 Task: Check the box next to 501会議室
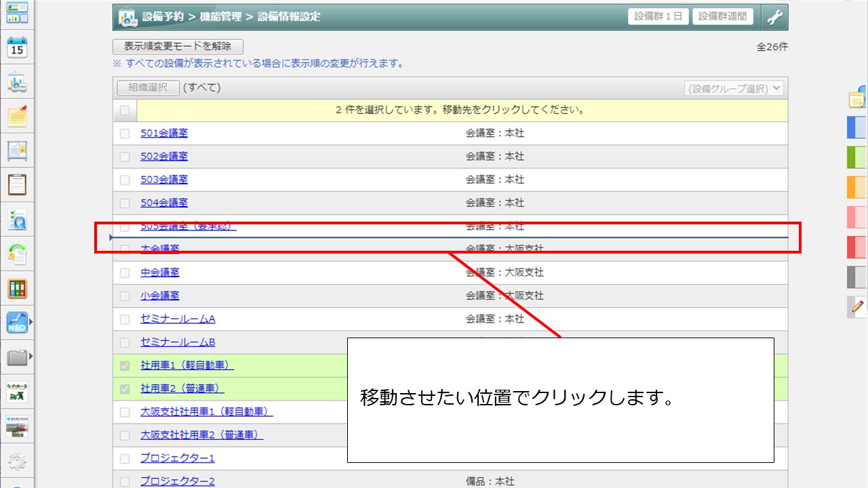tap(125, 134)
